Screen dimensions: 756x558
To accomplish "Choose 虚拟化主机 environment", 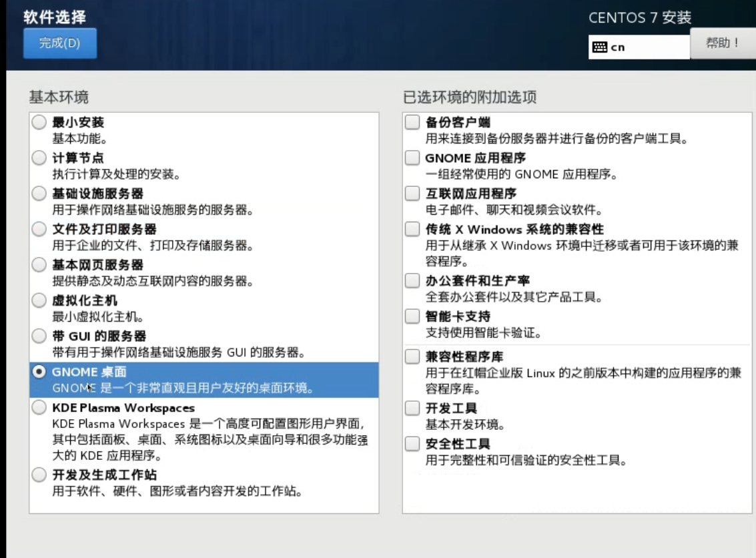I will coord(39,301).
